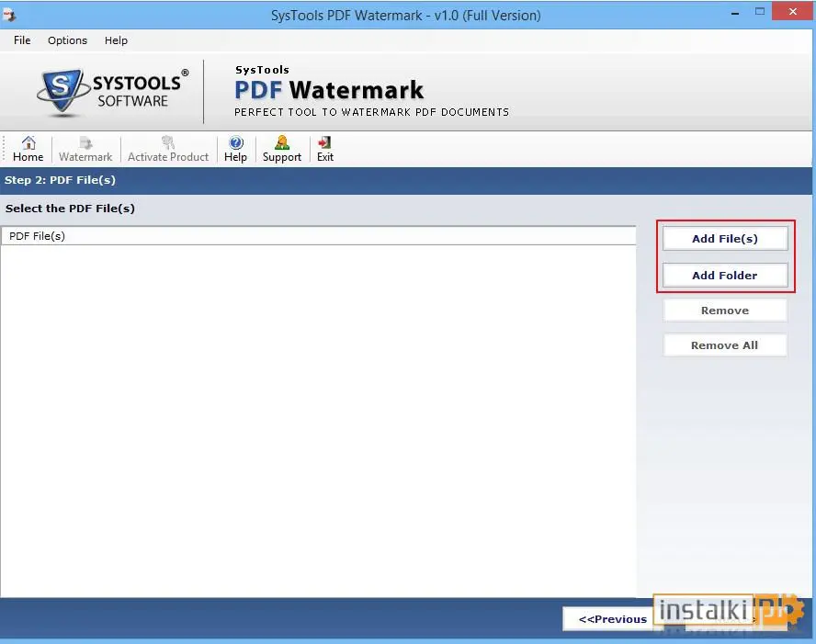Open the File menu
This screenshot has height=644, width=816.
pyautogui.click(x=22, y=40)
